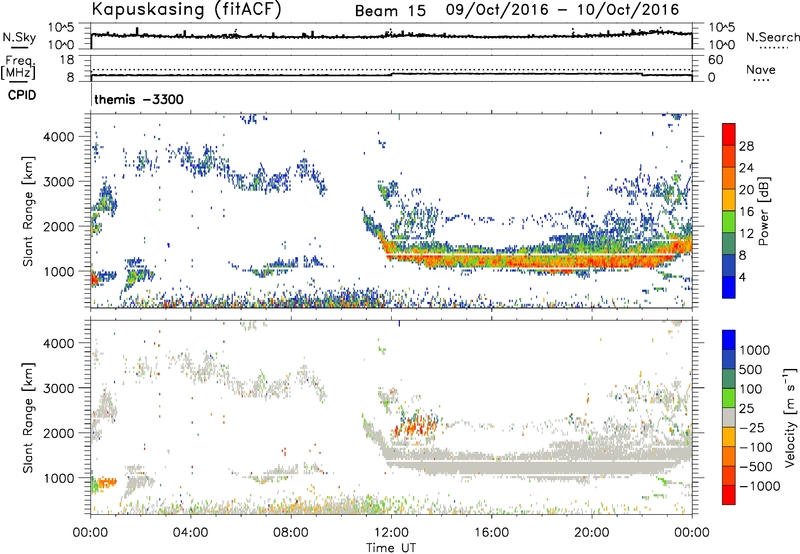Viewport: 800px width, 554px height.
Task: Click the power panel 'Slant Range [km]' label
Action: (x=28, y=211)
